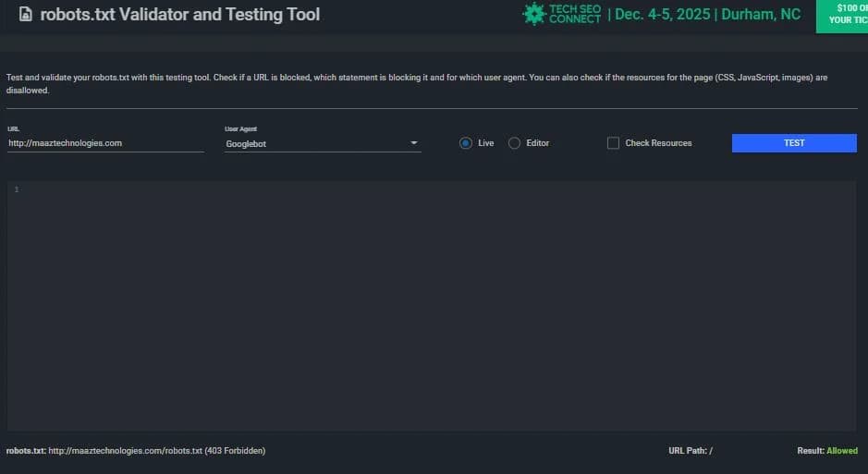The width and height of the screenshot is (868, 474).
Task: Click line number 1 in the editor
Action: click(x=17, y=189)
